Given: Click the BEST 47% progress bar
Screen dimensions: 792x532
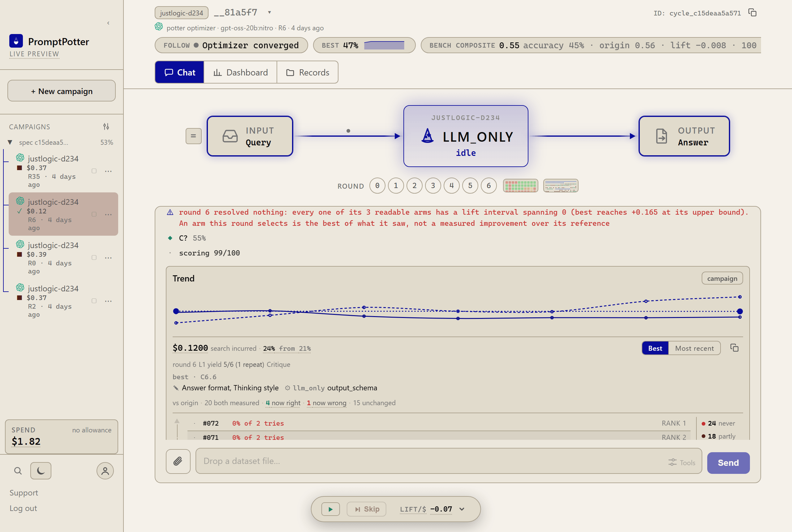Looking at the screenshot, I should click(364, 45).
